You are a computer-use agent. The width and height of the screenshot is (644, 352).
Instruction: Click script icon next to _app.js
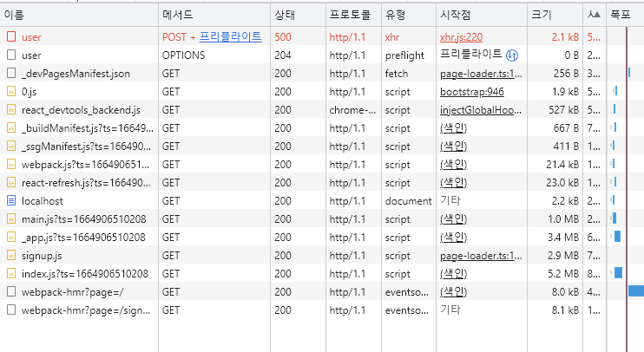coord(11,238)
